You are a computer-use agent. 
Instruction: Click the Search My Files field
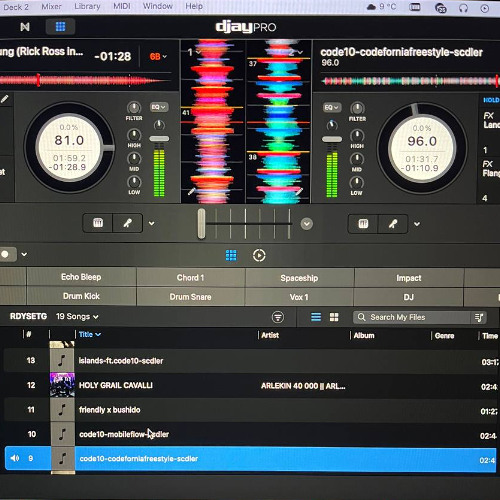click(x=413, y=317)
